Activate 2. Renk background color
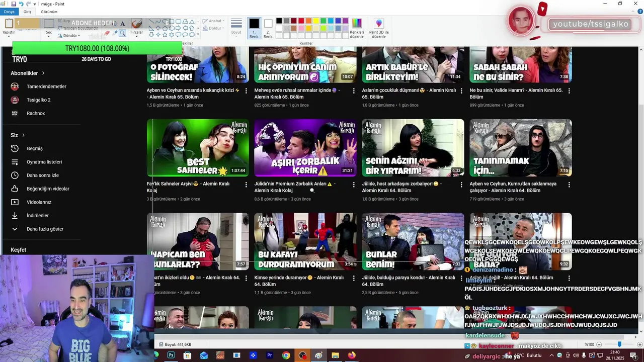The width and height of the screenshot is (644, 362). click(x=268, y=28)
